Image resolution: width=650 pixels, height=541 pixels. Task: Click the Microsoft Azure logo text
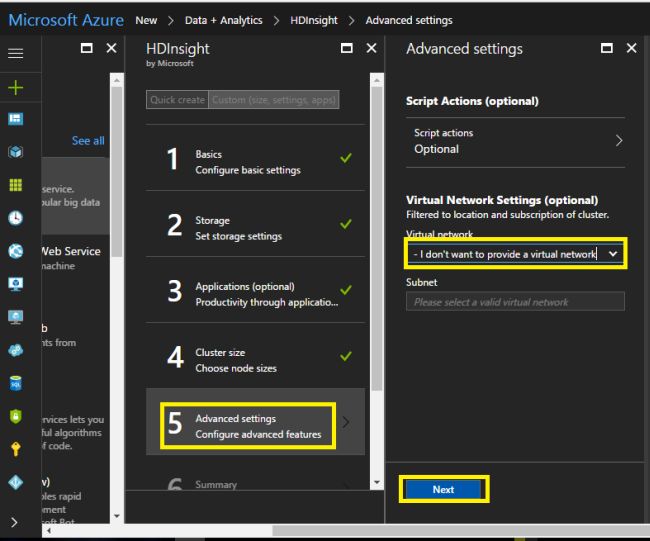[66, 20]
